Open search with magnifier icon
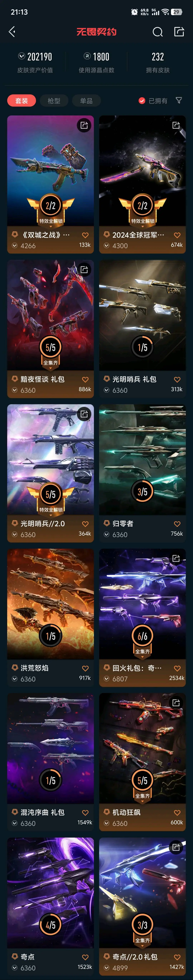 (158, 32)
